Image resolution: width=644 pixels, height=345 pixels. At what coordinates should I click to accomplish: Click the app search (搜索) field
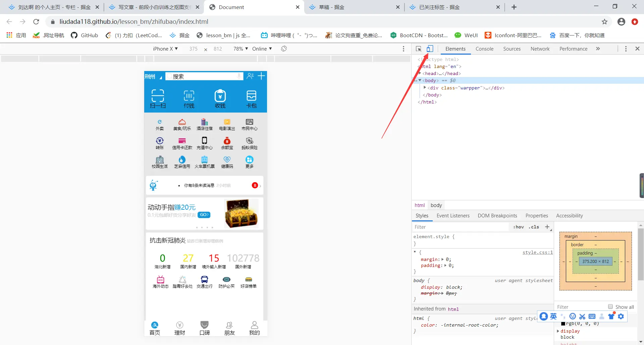(204, 76)
